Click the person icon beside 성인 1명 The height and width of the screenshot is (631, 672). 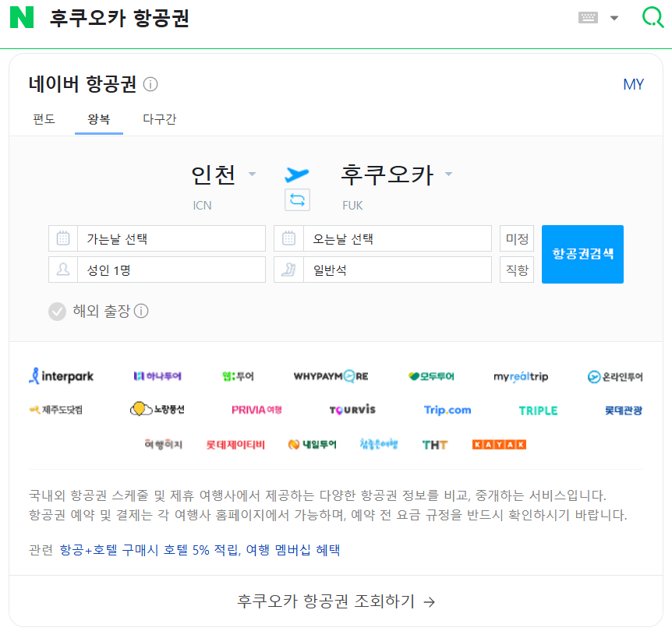pos(63,270)
